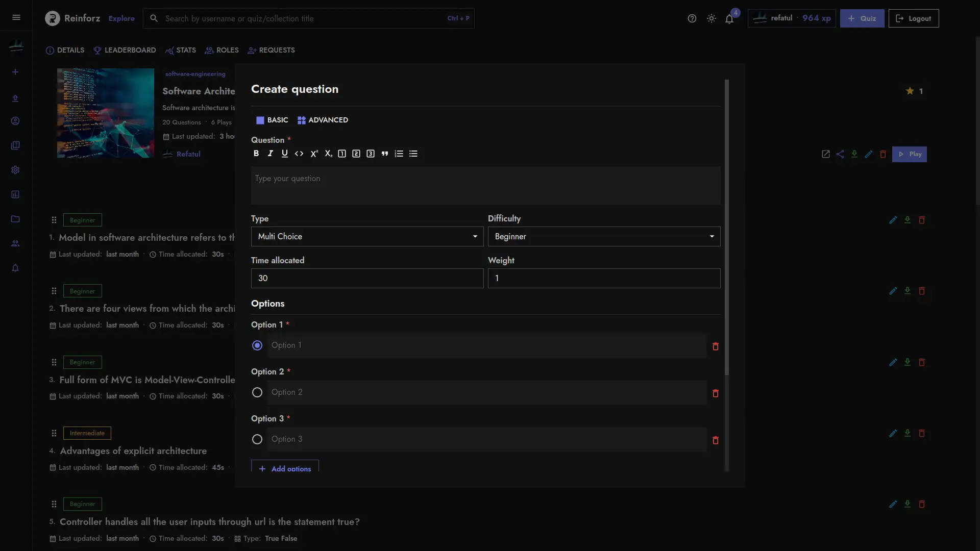980x551 pixels.
Task: Open notifications bell in header
Action: (x=729, y=19)
